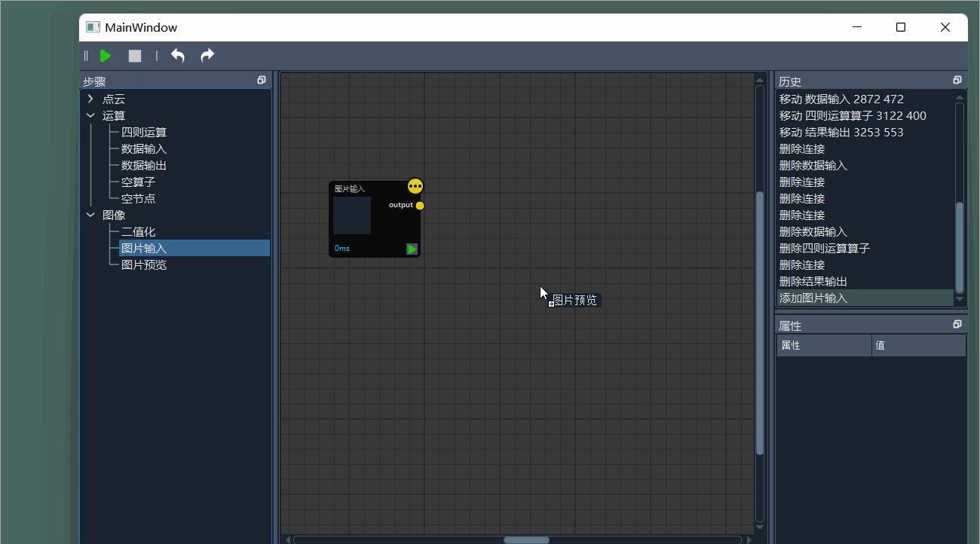Viewport: 980px width, 544px height.
Task: Click the MainWindow app icon in title bar
Action: coord(93,27)
